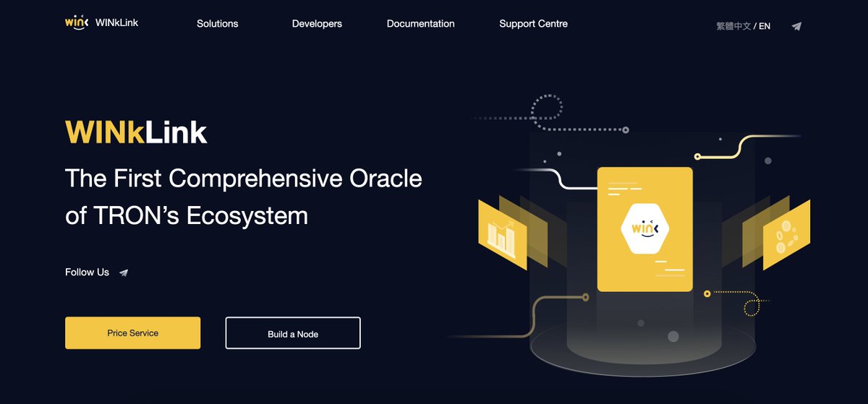Switch language to 繁體中文
This screenshot has width=868, height=404.
click(733, 26)
